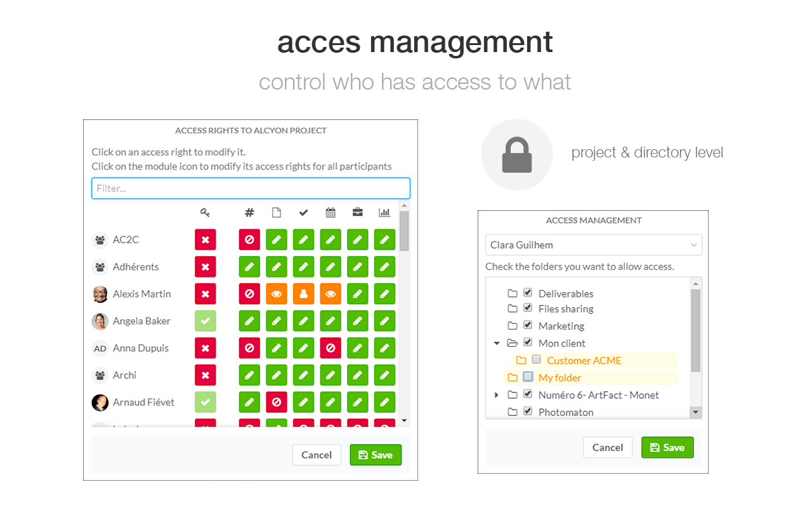Check the My folder checkbox
This screenshot has width=812, height=508.
click(x=528, y=377)
